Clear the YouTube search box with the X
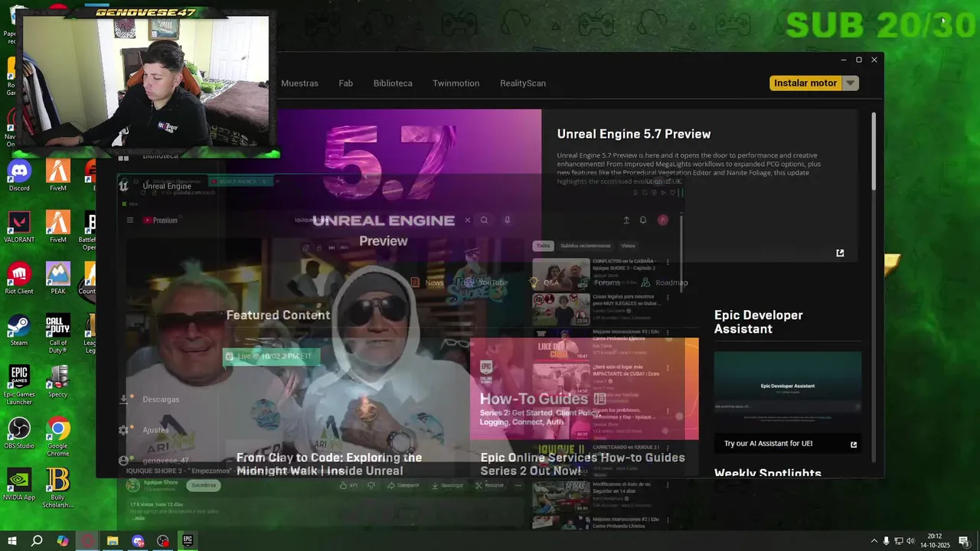This screenshot has height=551, width=980. (468, 220)
